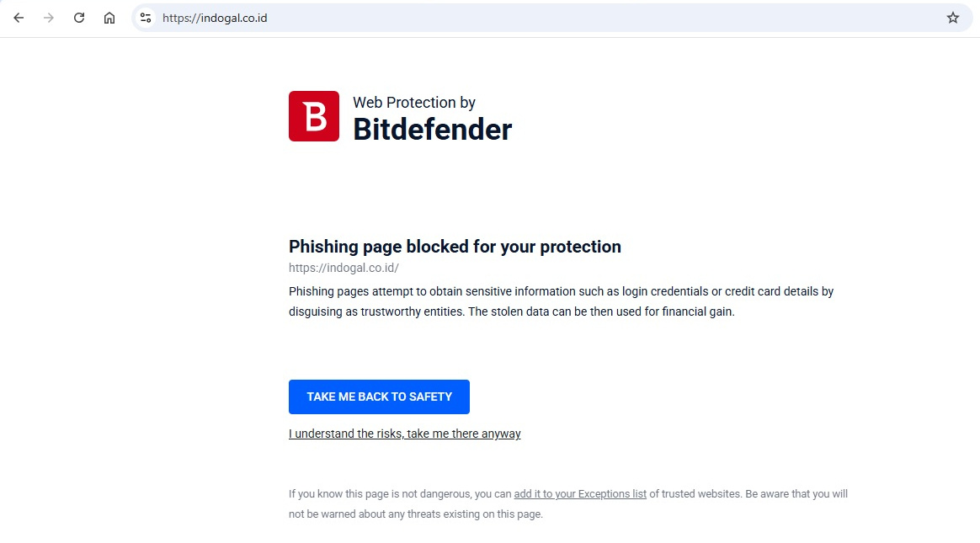Click the browser forward arrow
The image size is (980, 543).
click(x=49, y=18)
